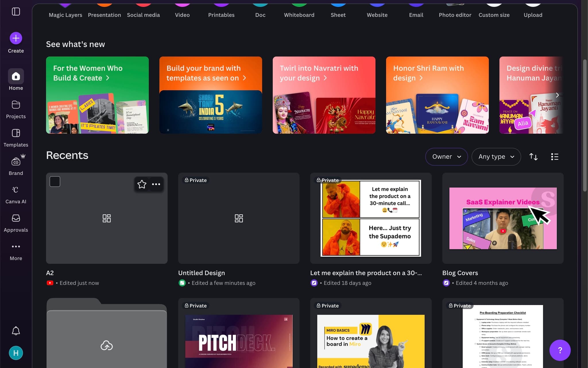
Task: Open the Owner filter dropdown
Action: point(446,157)
